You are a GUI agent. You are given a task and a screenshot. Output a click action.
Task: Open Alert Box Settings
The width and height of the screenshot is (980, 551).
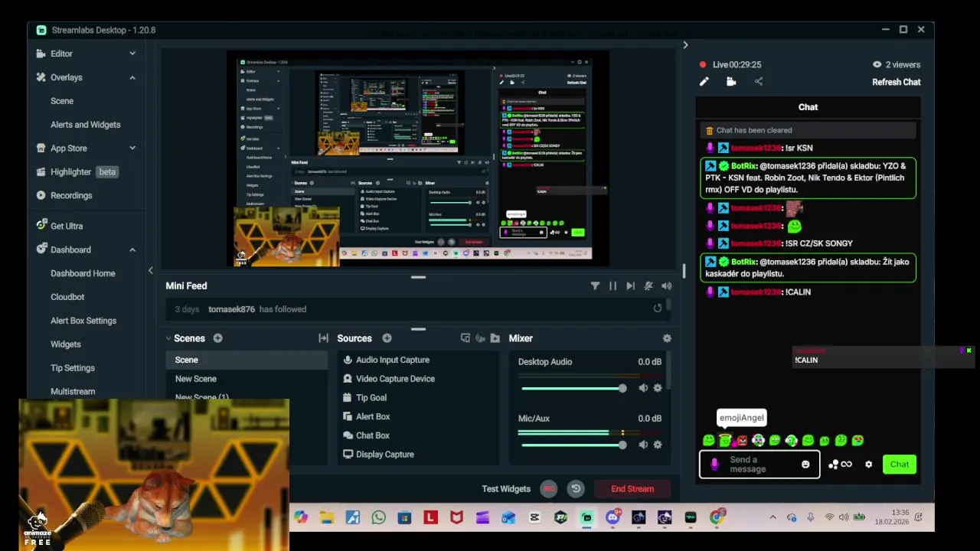[83, 321]
